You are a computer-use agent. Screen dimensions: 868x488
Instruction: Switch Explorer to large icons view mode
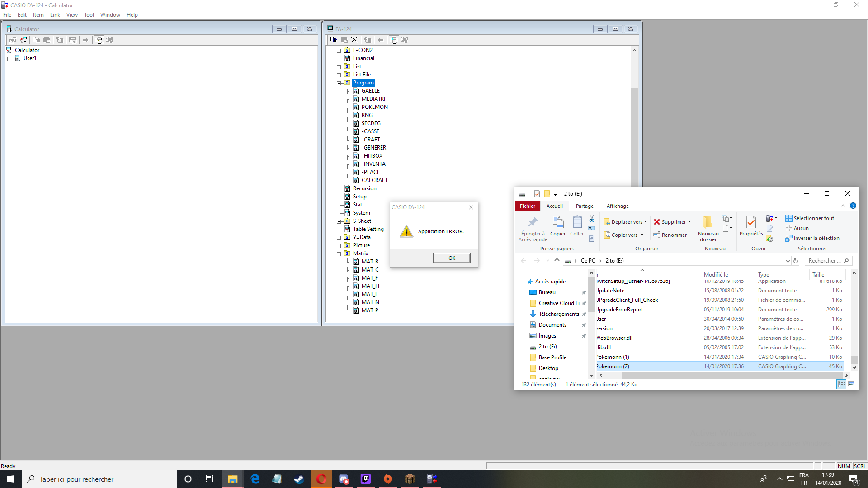coord(851,384)
